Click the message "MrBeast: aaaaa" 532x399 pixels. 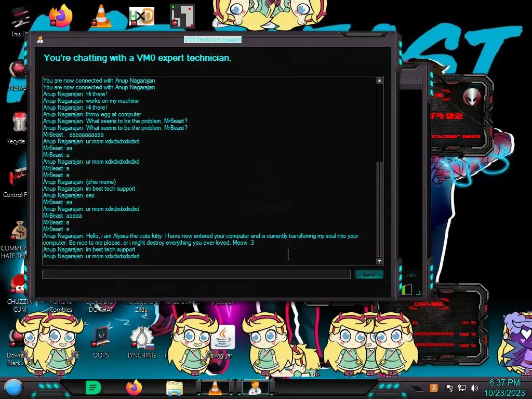pyautogui.click(x=62, y=216)
